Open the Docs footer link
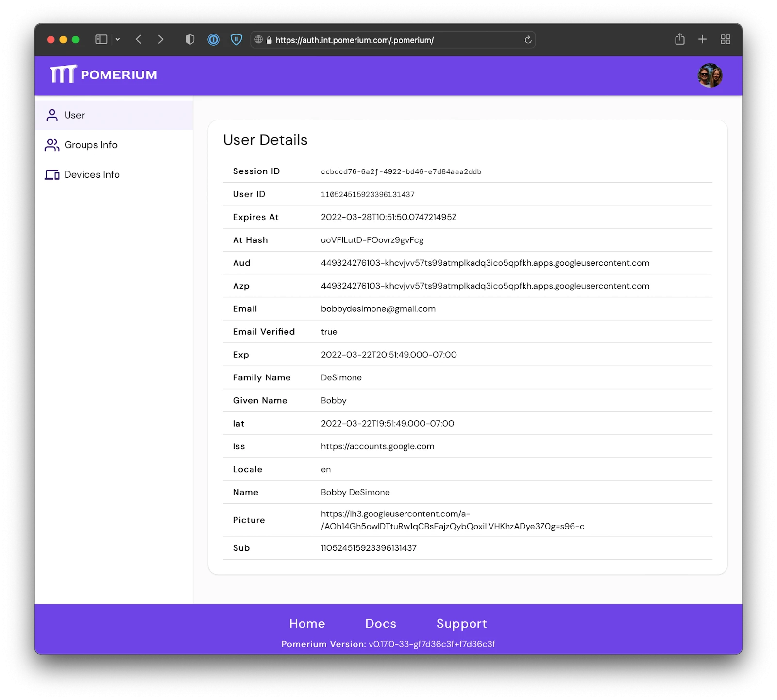Image resolution: width=777 pixels, height=700 pixels. pos(381,623)
